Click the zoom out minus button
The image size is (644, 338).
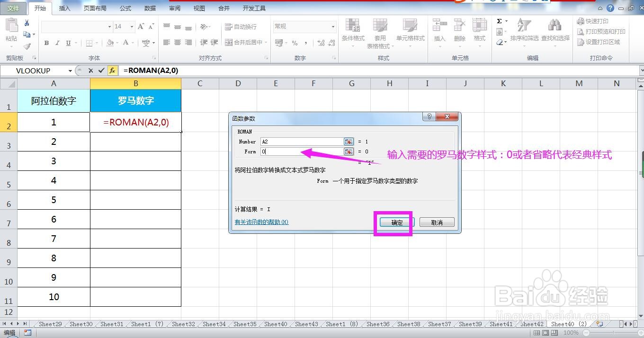[x=586, y=333]
